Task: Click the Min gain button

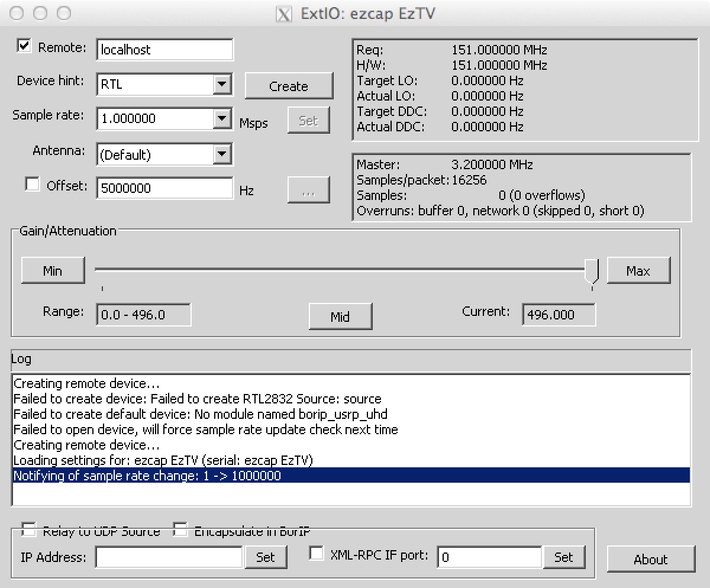Action: pos(53,270)
